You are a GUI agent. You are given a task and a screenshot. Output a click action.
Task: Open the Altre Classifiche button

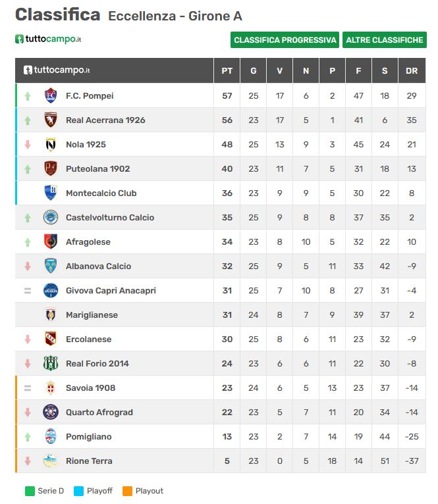pyautogui.click(x=385, y=40)
